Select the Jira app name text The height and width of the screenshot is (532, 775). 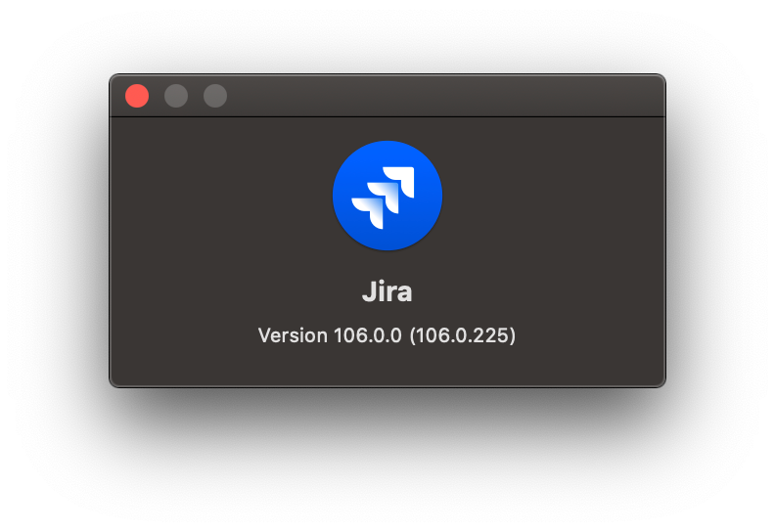pyautogui.click(x=387, y=291)
